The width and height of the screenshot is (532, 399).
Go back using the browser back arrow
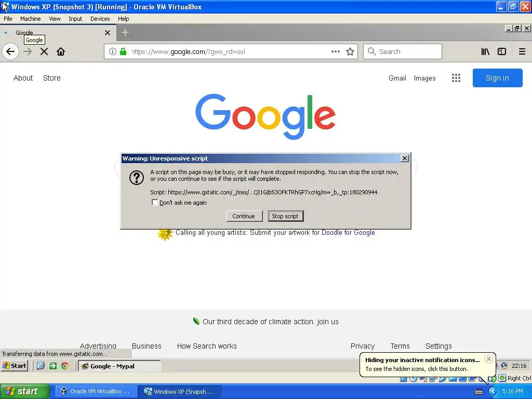pos(10,51)
